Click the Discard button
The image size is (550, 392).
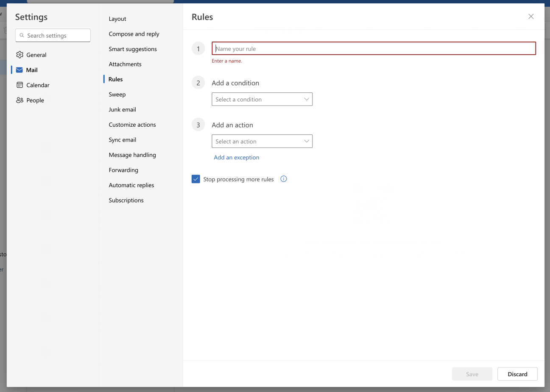[x=517, y=374]
